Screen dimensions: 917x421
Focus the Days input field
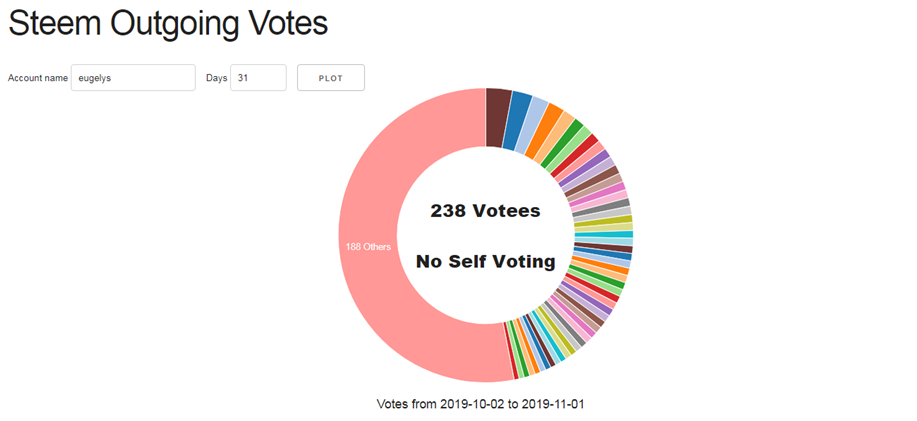258,78
